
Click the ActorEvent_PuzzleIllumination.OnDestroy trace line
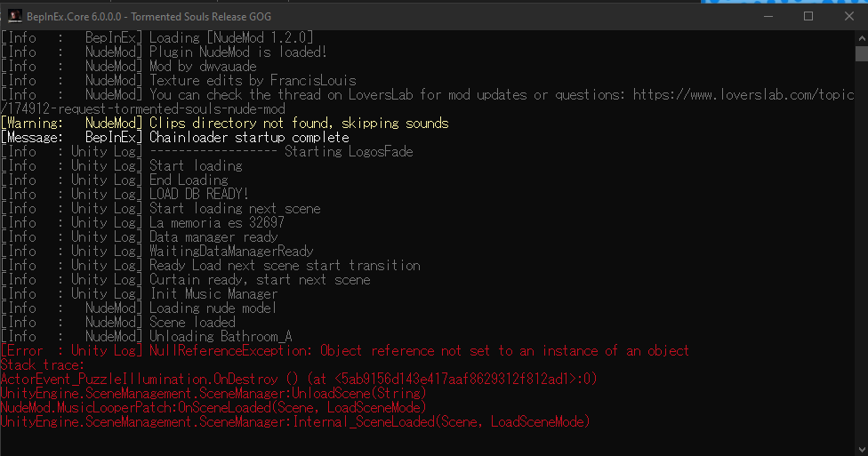[299, 379]
